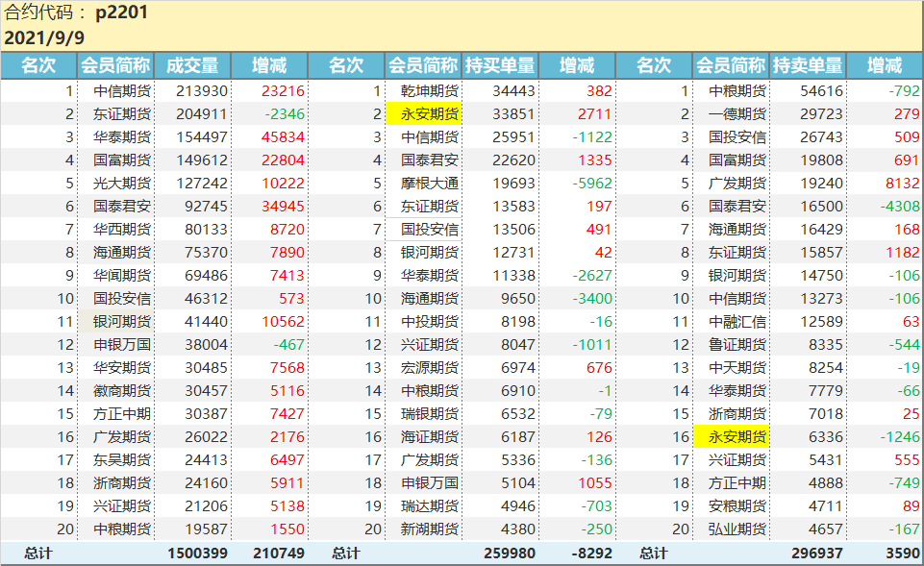Select the long position value 13583
924x566 pixels.
click(513, 207)
